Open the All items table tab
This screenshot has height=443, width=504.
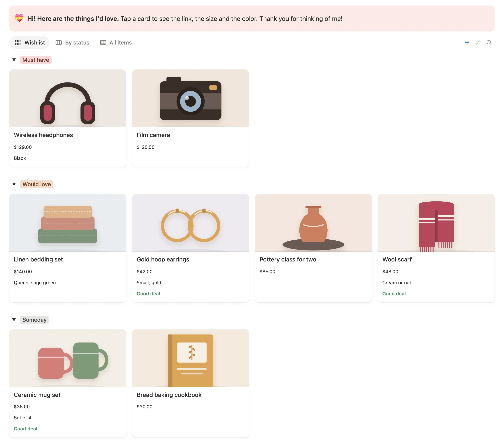[x=116, y=43]
